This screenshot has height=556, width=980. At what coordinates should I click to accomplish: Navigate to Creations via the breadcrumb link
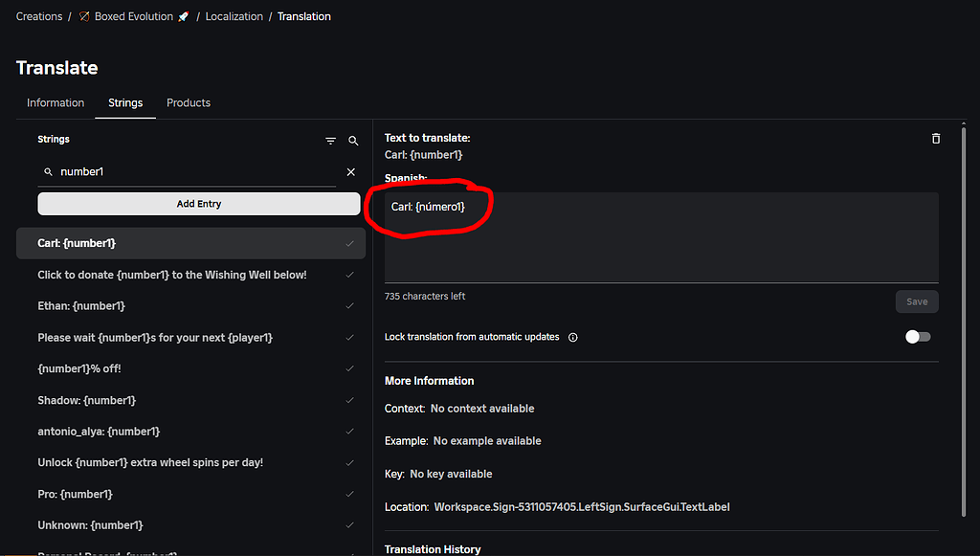(x=38, y=15)
